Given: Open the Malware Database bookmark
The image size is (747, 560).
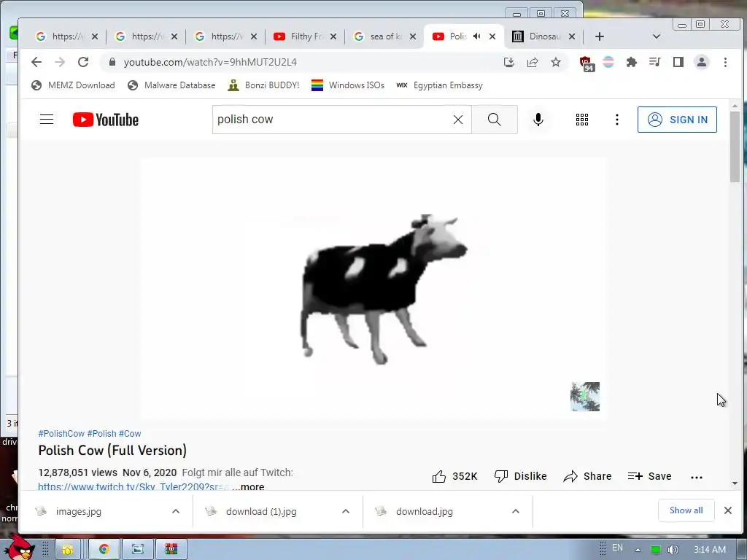Looking at the screenshot, I should (171, 85).
